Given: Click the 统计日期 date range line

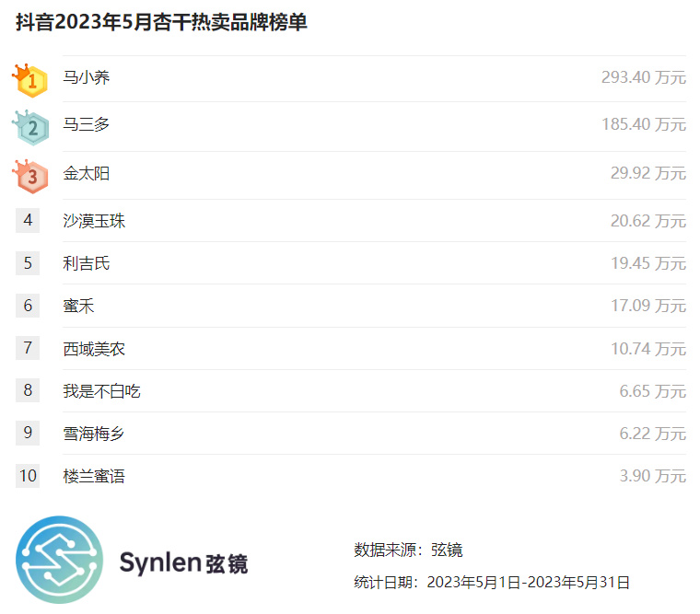Looking at the screenshot, I should pos(492,583).
